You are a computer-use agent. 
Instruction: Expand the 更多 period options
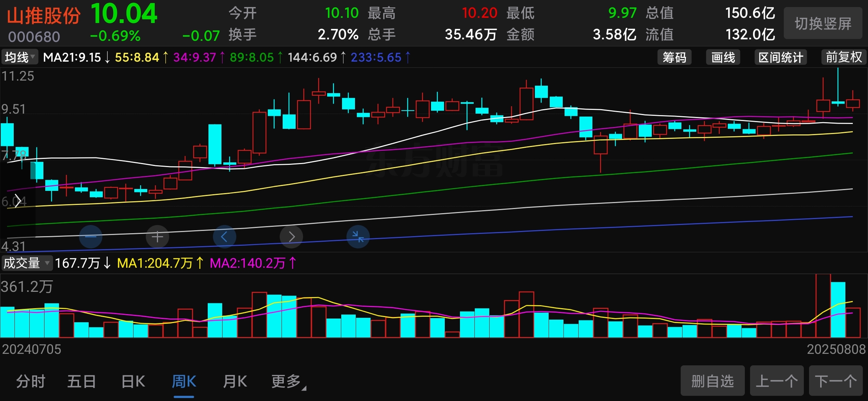click(288, 381)
